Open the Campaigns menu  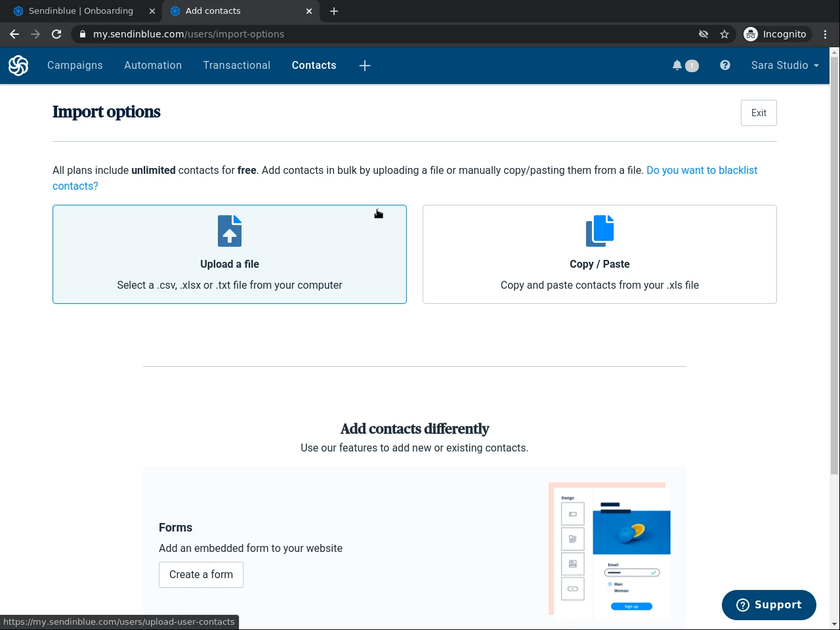(x=75, y=66)
